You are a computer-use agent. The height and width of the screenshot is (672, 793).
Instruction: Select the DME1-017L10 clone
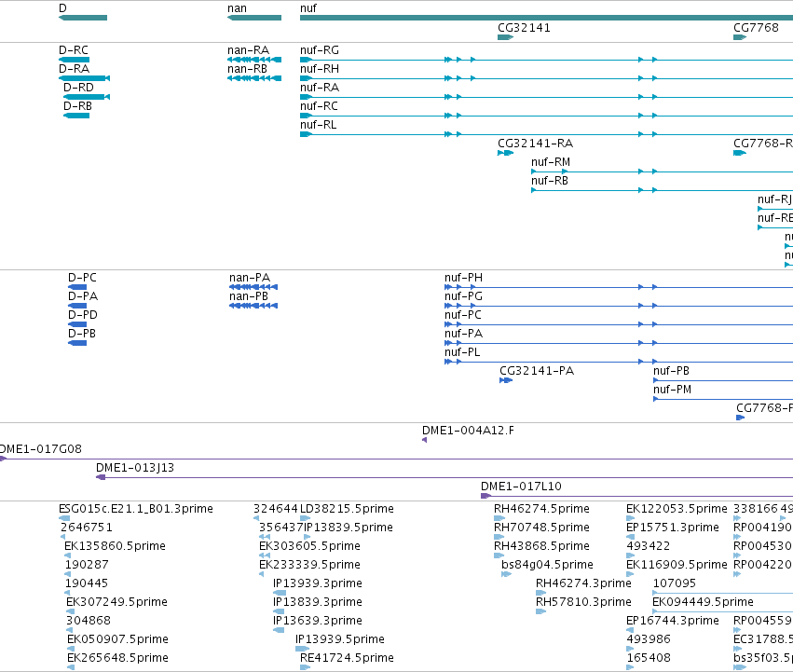(x=636, y=497)
